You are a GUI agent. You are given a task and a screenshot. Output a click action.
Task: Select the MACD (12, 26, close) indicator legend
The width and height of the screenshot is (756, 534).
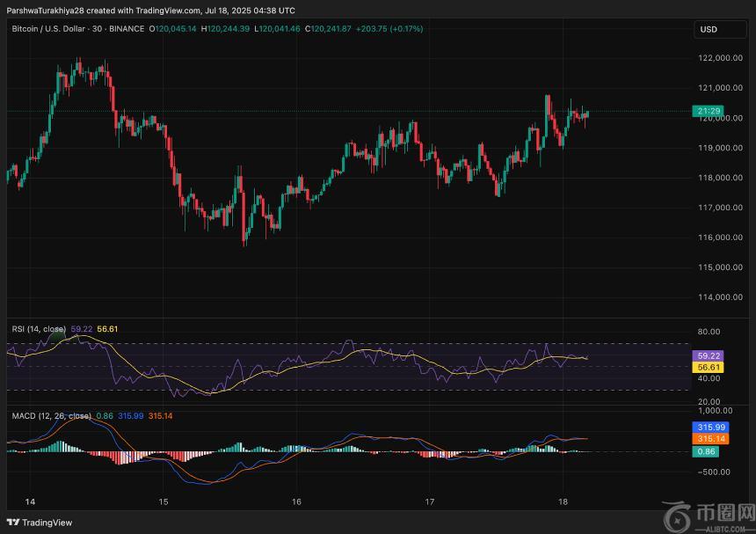coord(51,415)
